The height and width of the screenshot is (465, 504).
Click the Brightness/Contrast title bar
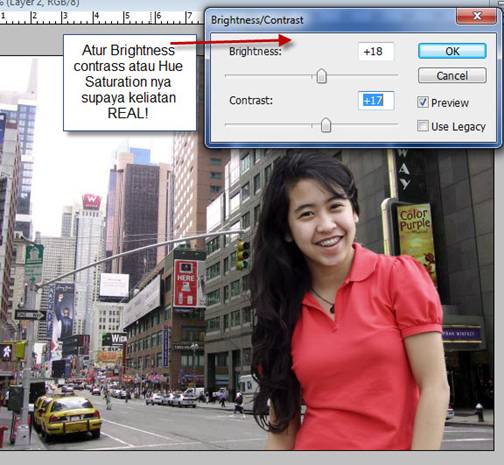click(330, 20)
